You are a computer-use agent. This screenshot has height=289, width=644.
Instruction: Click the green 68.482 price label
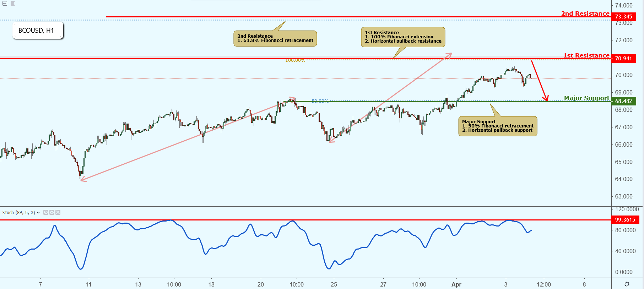[x=624, y=101]
